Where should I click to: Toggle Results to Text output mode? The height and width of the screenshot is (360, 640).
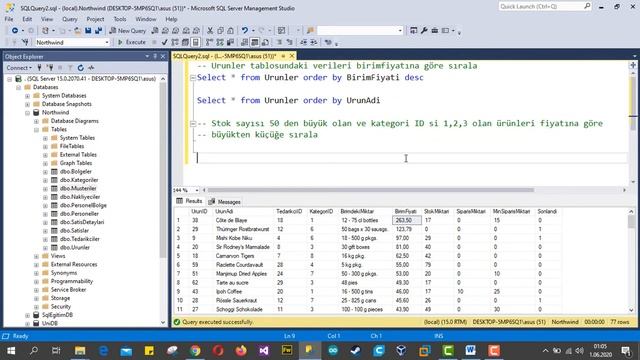click(x=244, y=42)
